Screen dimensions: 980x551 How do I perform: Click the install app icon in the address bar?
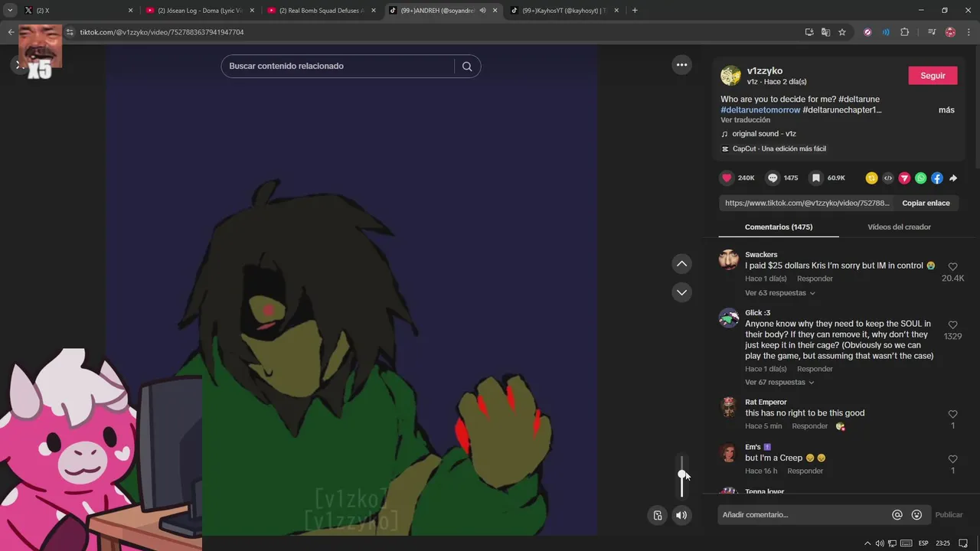(809, 32)
